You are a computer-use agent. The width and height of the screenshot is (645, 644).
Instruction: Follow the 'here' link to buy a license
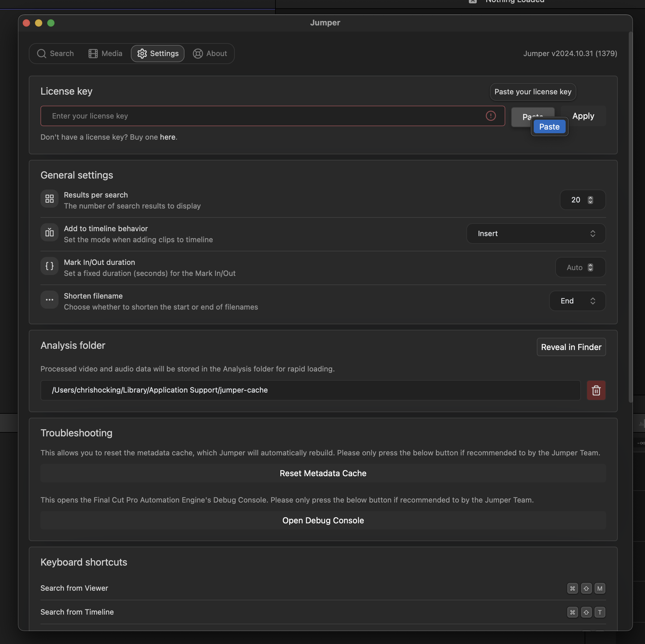[168, 137]
